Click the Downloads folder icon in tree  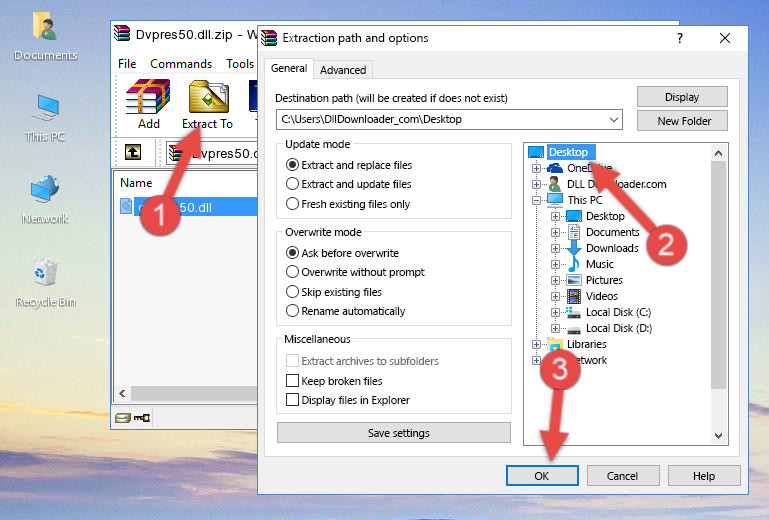[x=574, y=248]
